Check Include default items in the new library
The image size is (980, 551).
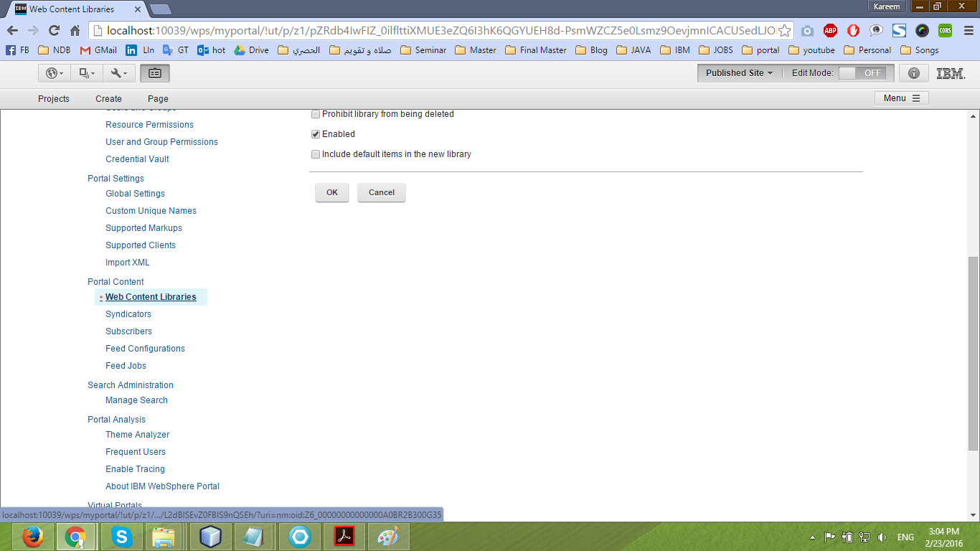click(315, 154)
